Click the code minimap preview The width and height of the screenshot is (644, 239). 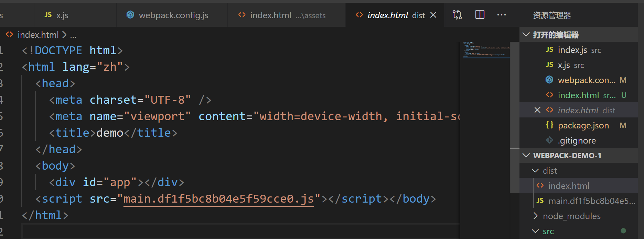pos(486,50)
